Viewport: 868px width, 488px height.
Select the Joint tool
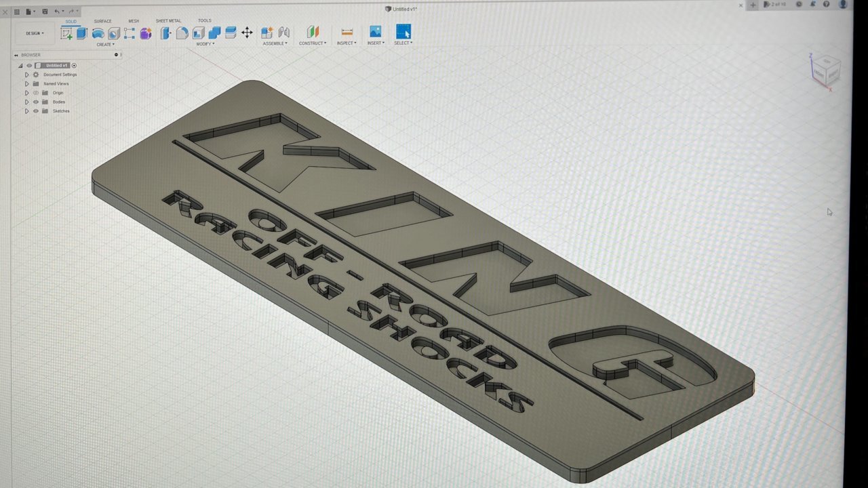coord(283,33)
